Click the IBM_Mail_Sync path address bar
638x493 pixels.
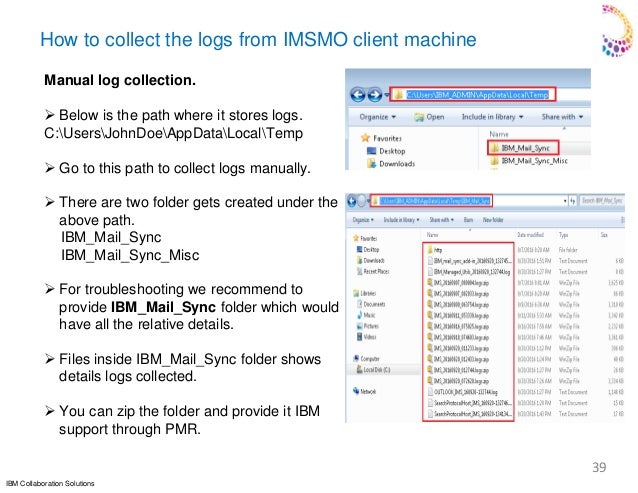pos(431,201)
